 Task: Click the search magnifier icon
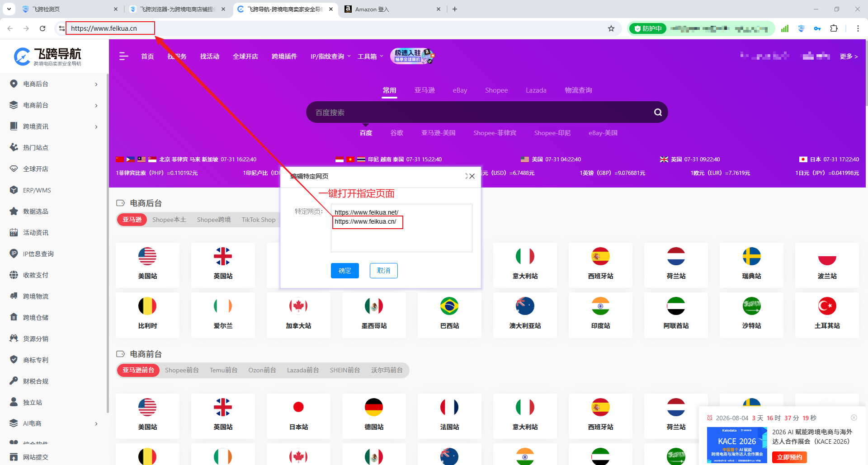658,112
